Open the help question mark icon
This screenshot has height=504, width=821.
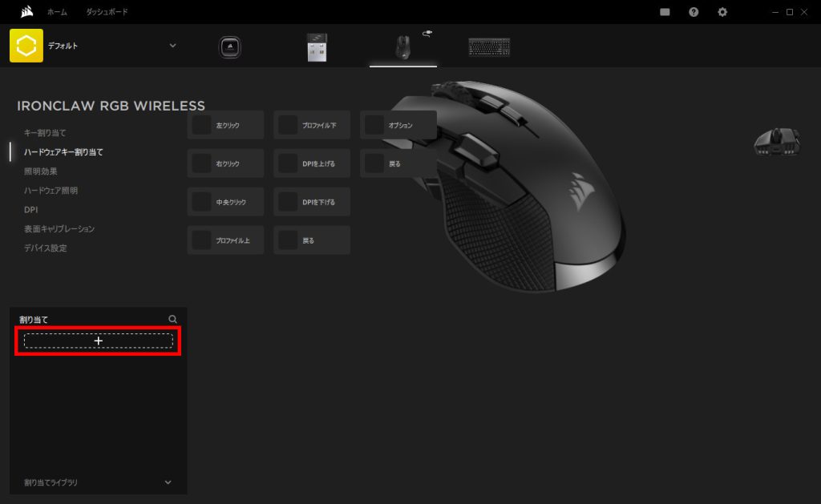pos(694,12)
